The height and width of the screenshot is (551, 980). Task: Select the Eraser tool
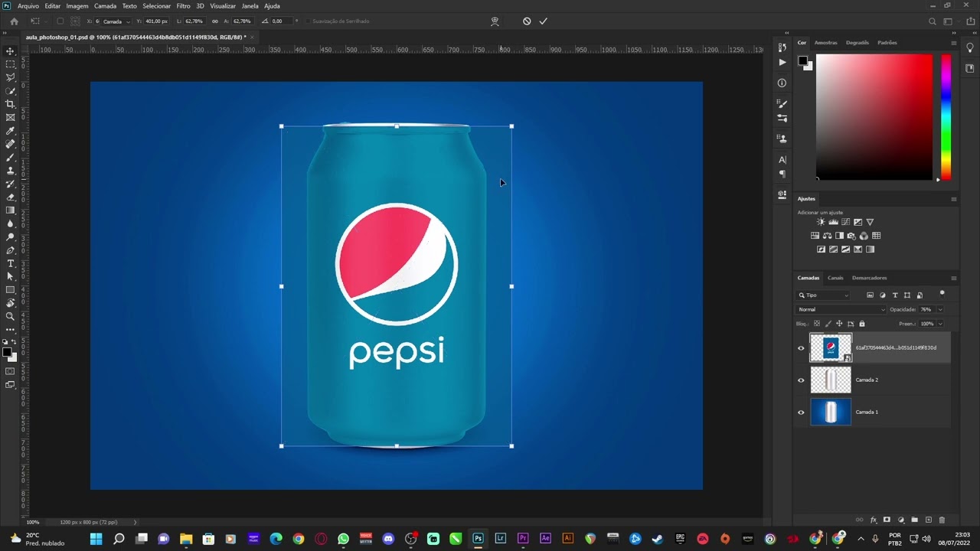pos(10,197)
